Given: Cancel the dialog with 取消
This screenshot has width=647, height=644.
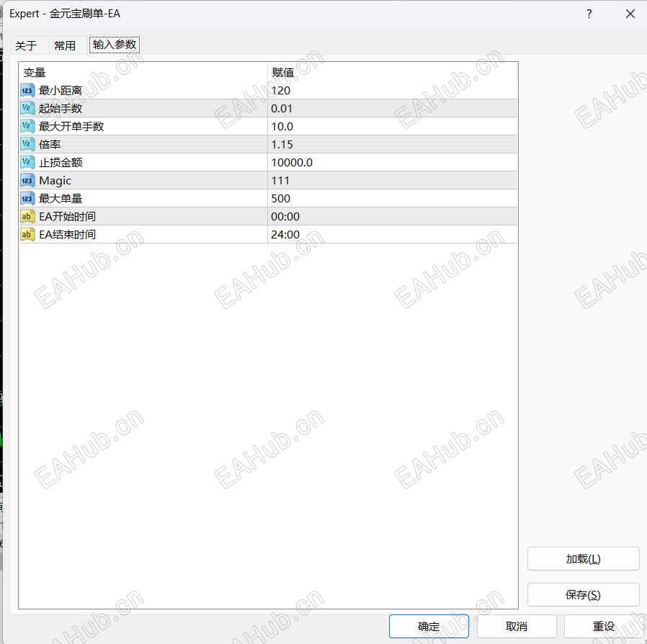Looking at the screenshot, I should tap(517, 626).
